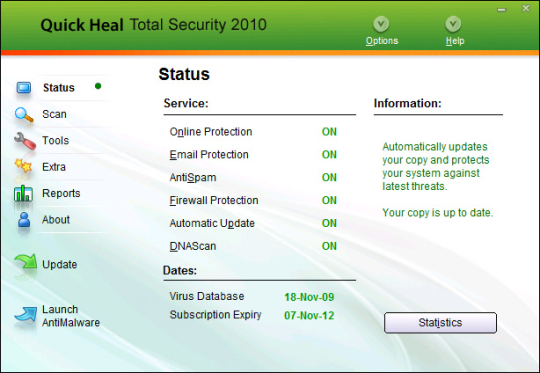This screenshot has height=373, width=540.
Task: Click the Virus Database label
Action: (207, 296)
